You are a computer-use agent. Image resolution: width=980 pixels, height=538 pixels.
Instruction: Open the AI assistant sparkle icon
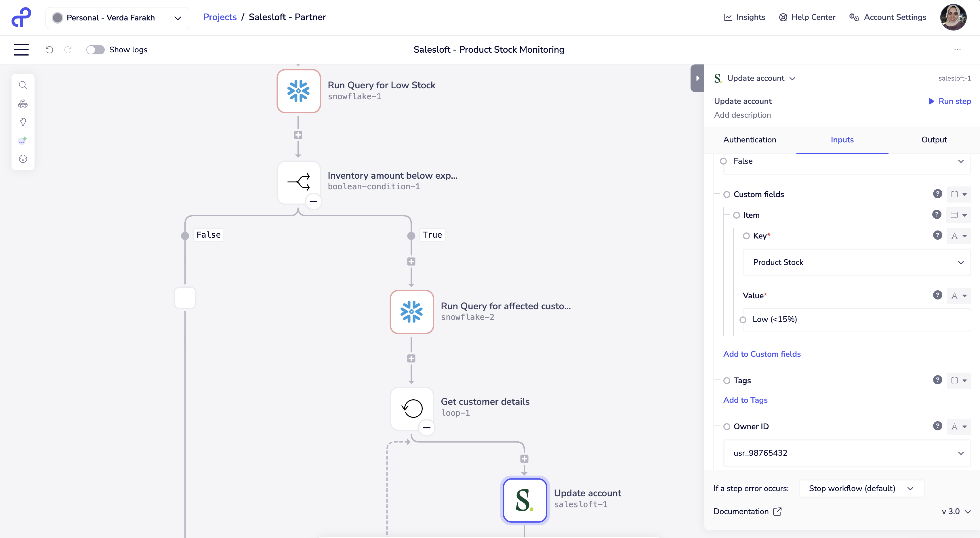pos(23,140)
